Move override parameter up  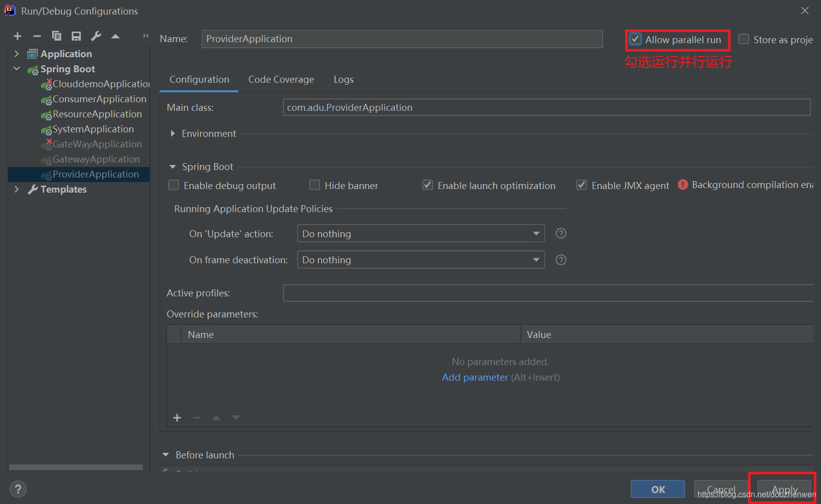[216, 418]
